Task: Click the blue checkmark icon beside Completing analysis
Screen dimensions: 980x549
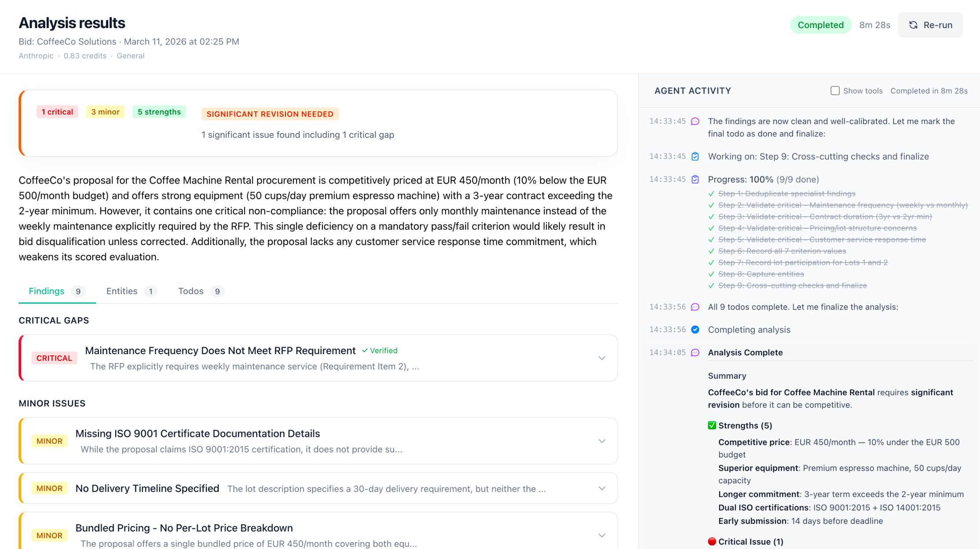Action: point(695,330)
